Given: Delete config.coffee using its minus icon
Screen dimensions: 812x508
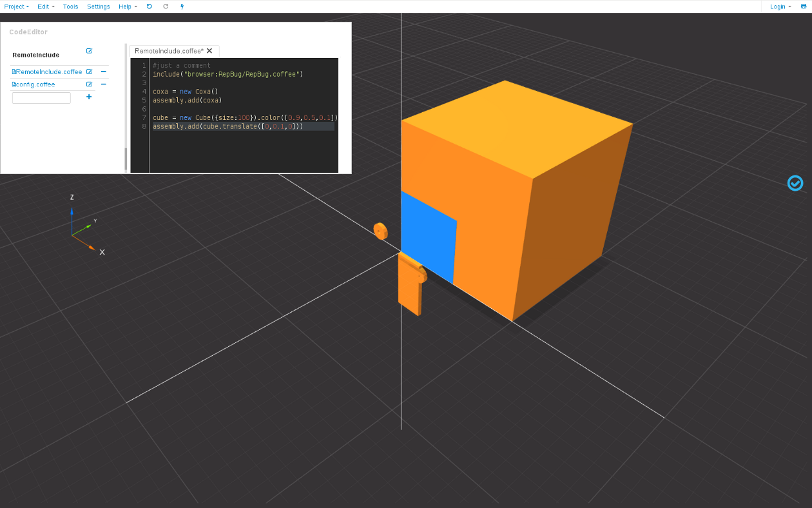Looking at the screenshot, I should pyautogui.click(x=103, y=84).
